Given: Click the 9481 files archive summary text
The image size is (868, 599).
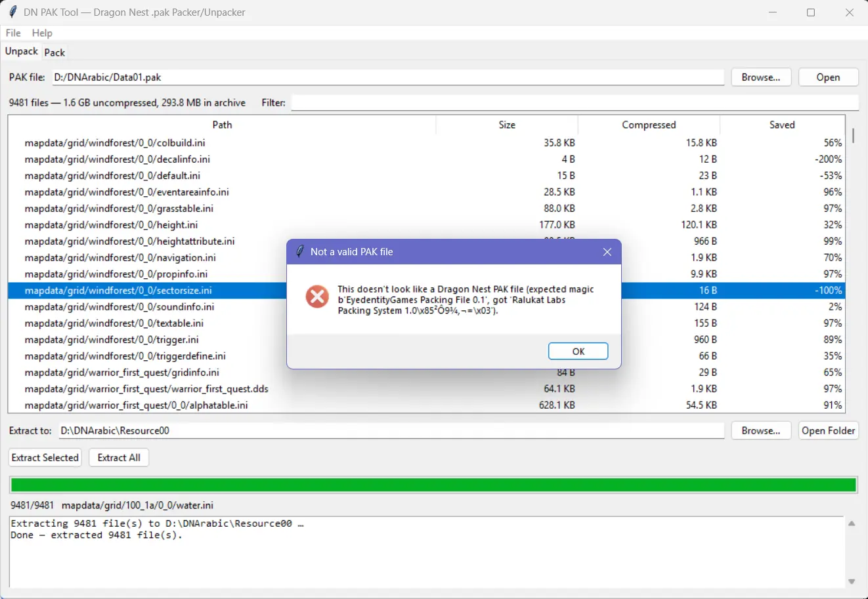Looking at the screenshot, I should (127, 102).
